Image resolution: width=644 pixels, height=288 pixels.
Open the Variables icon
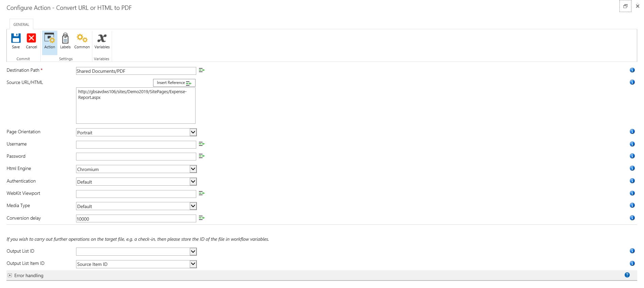102,38
